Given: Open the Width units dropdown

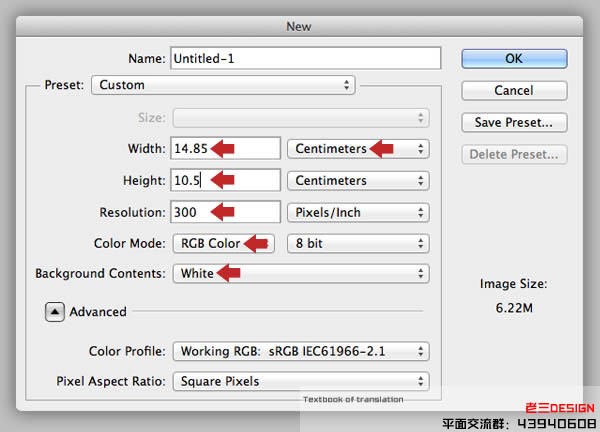Looking at the screenshot, I should pos(357,149).
